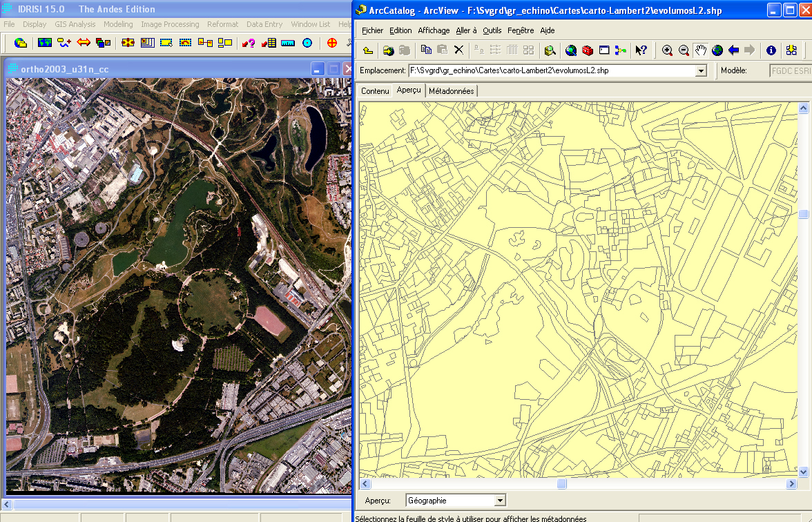Screen dimensions: 812x522
Task: Open the Contenu tab
Action: click(375, 91)
